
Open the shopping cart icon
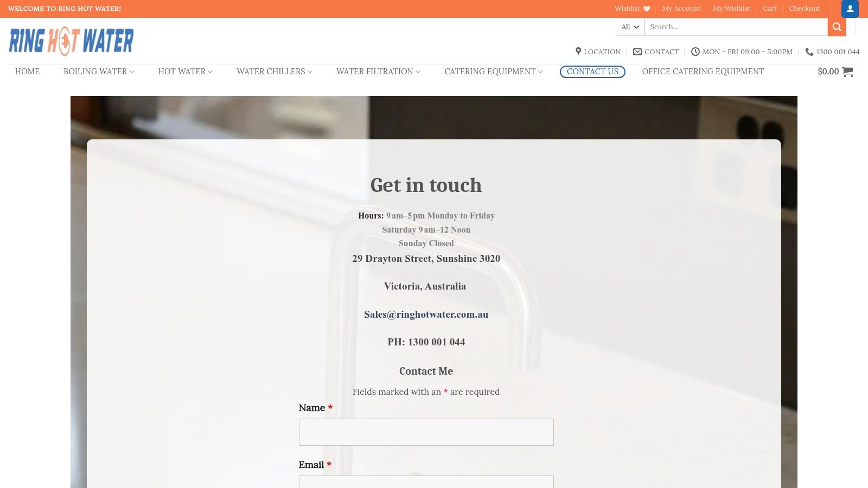[847, 72]
